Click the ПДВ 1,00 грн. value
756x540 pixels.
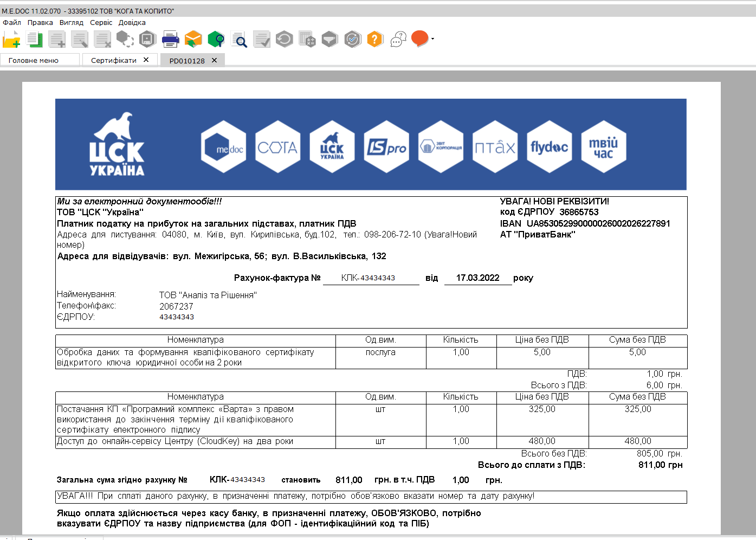(x=664, y=374)
